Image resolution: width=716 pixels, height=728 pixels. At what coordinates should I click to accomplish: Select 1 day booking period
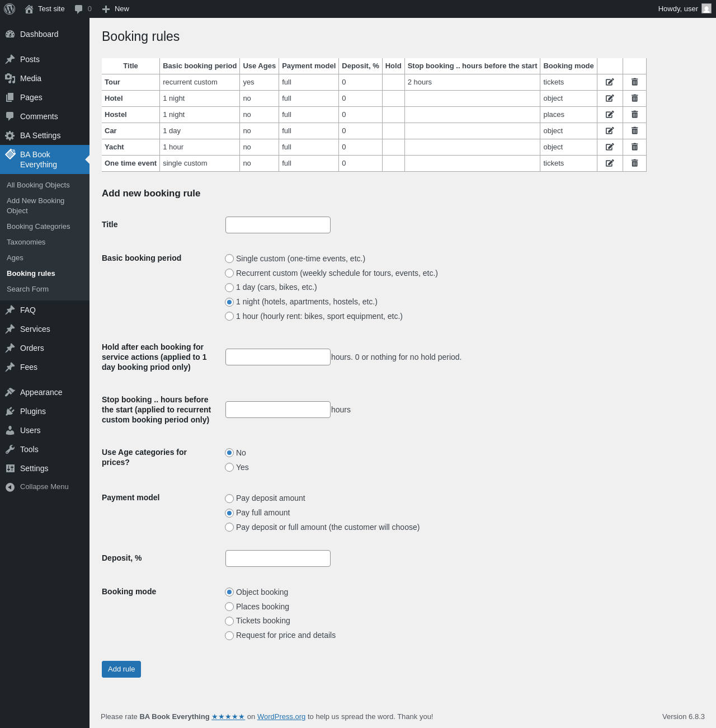pos(229,288)
